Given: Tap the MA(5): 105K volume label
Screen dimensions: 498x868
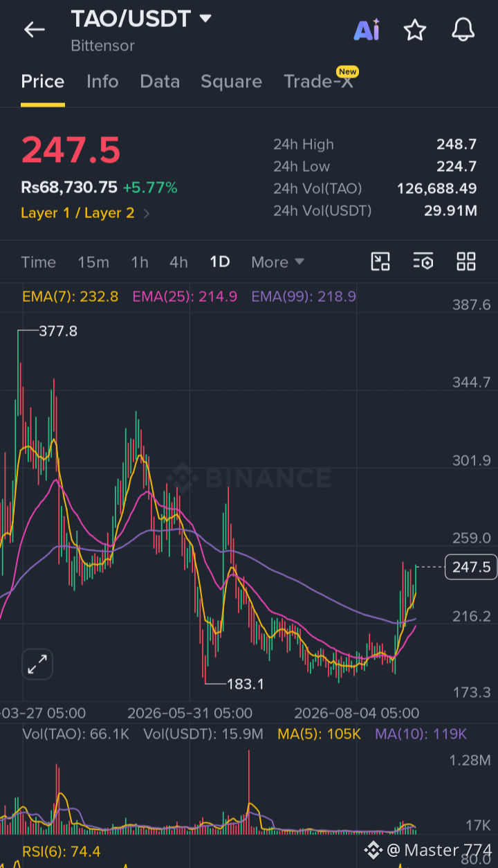Looking at the screenshot, I should tap(319, 734).
